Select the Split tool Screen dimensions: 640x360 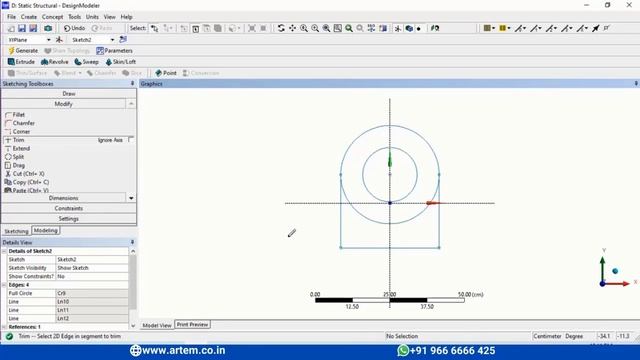(x=14, y=157)
